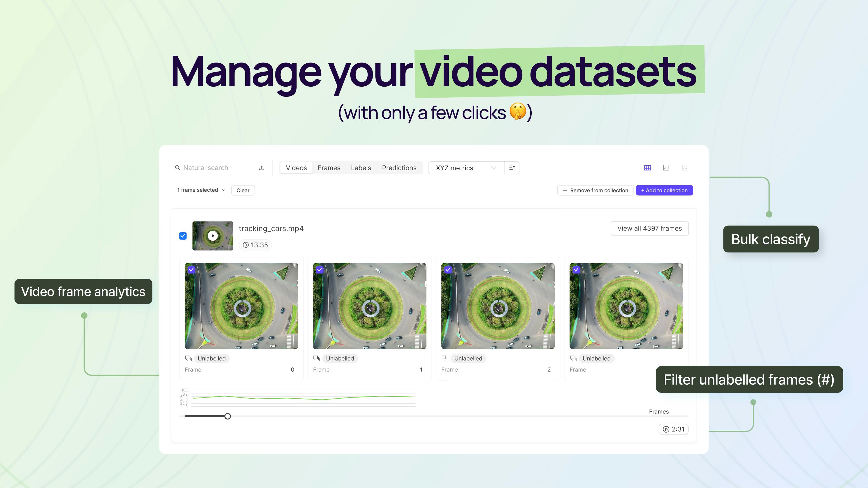
Task: Deselect the Frame 0 thumbnail checkbox
Action: pyautogui.click(x=191, y=269)
